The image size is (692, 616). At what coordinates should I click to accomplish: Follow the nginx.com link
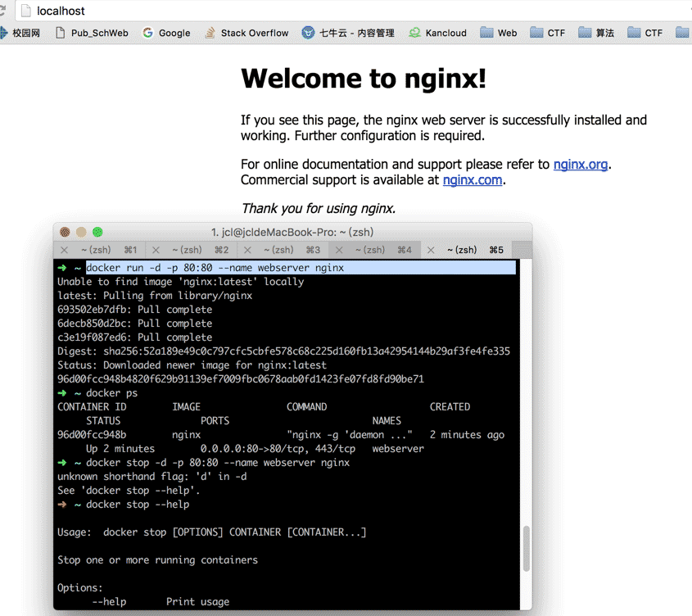473,180
